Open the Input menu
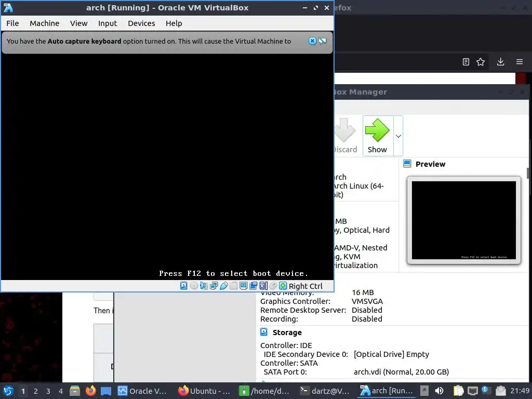 click(x=108, y=23)
